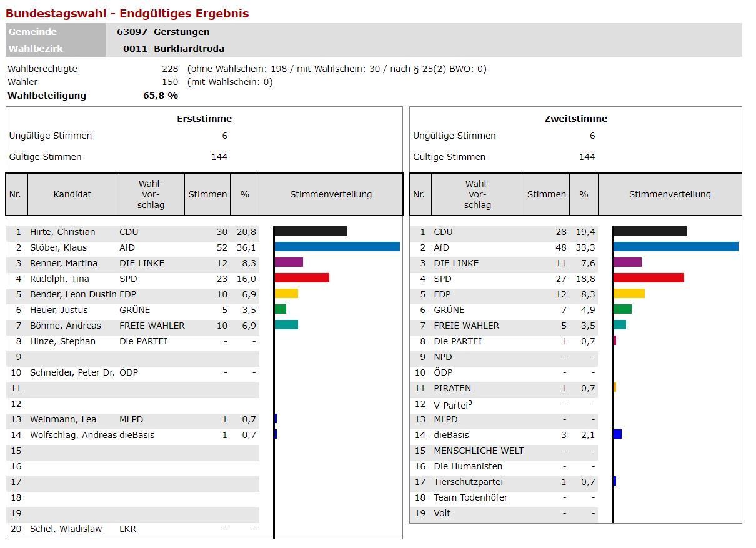
Task: Click on candidate Stöber, Klaus
Action: [x=58, y=247]
